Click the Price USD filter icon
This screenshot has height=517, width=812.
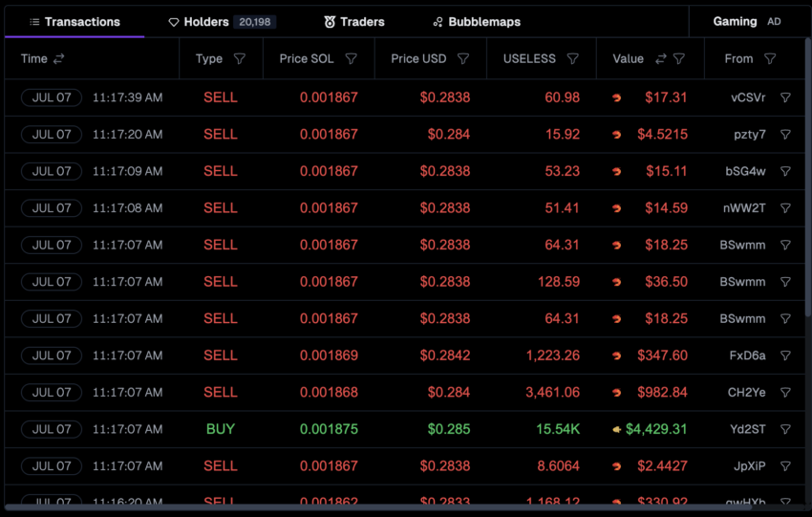point(463,59)
